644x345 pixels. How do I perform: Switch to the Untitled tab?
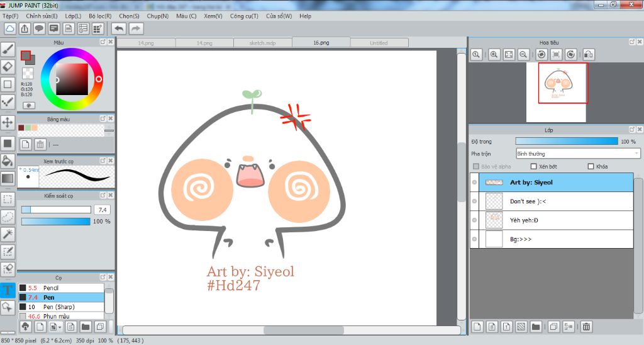[379, 43]
